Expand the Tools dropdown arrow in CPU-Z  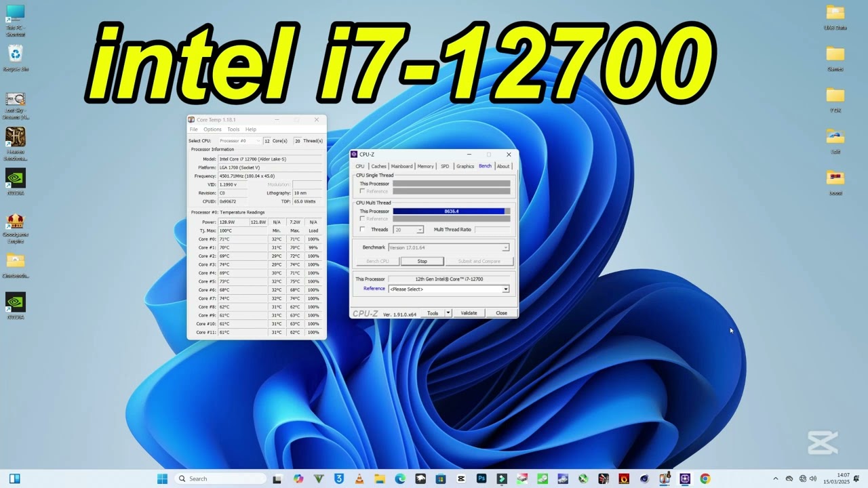point(448,313)
